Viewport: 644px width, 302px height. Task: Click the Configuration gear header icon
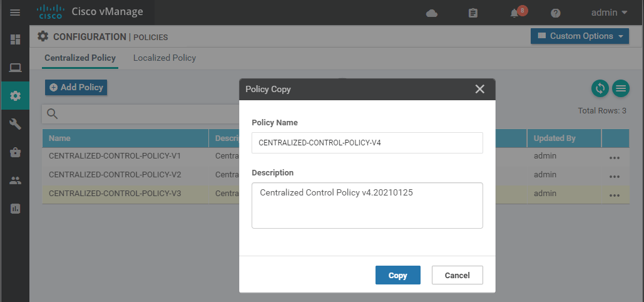pos(43,36)
